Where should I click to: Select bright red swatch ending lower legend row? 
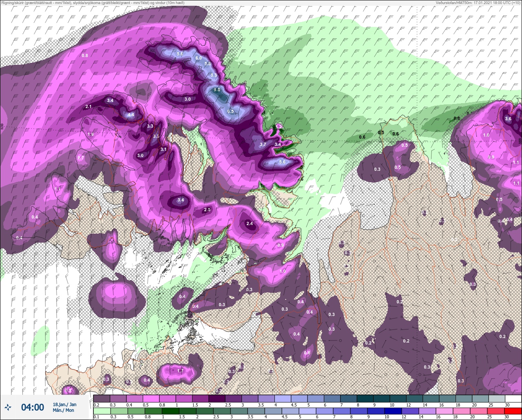513,411
